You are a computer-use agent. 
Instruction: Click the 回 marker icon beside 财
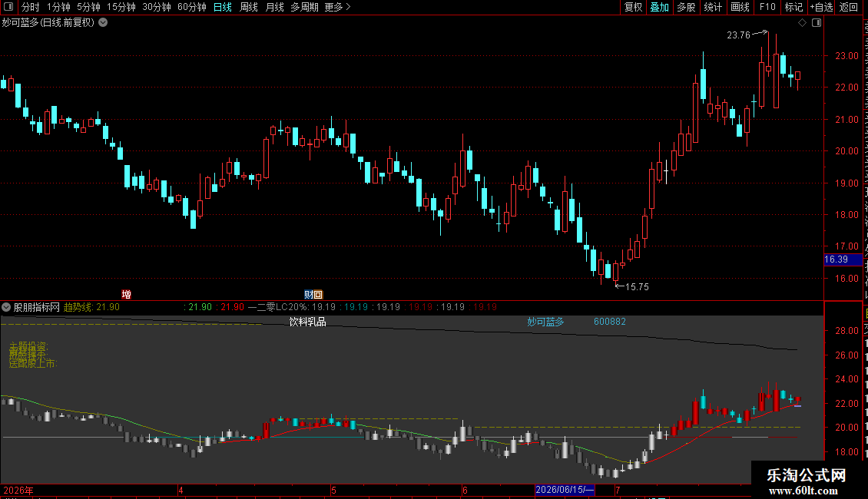coord(318,294)
